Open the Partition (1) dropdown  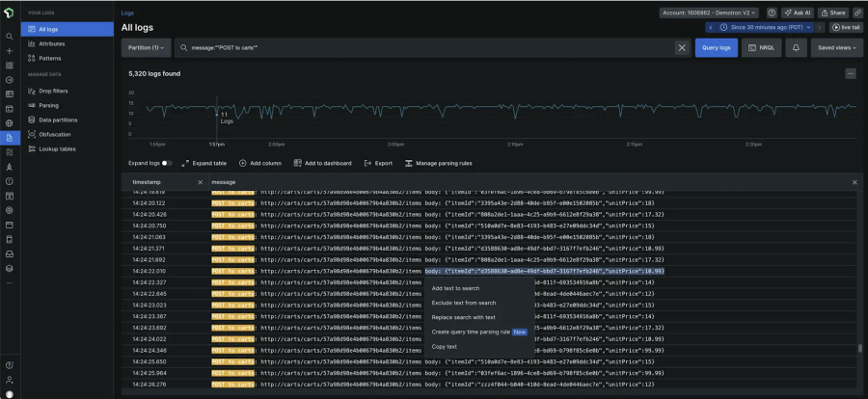tap(147, 48)
